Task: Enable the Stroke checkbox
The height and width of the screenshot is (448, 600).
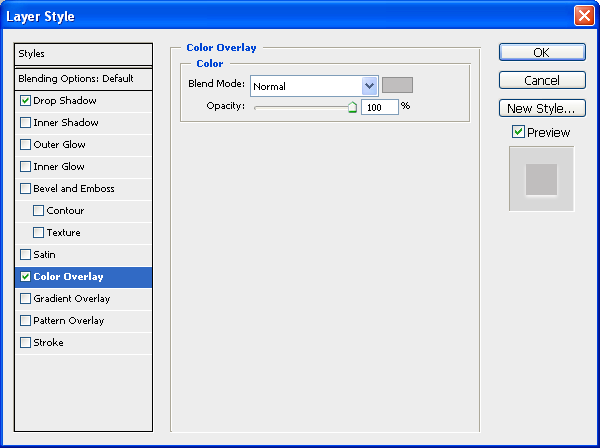Action: tap(25, 342)
